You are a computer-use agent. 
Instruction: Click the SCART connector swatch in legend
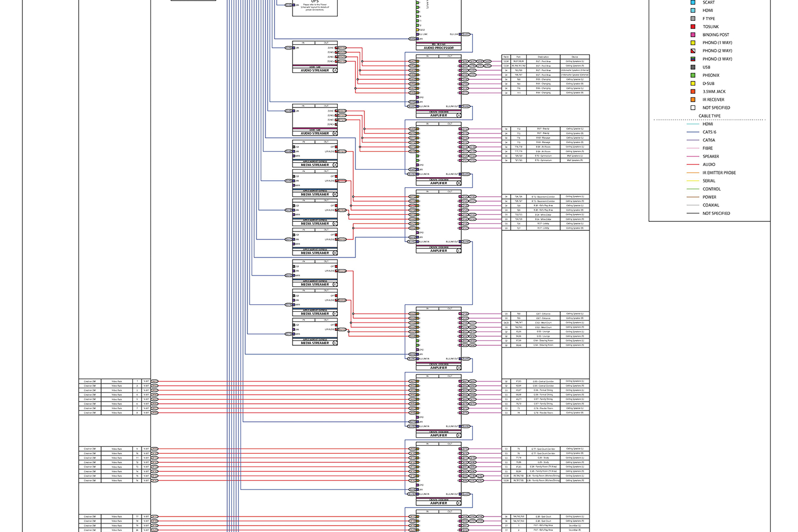point(693,2)
